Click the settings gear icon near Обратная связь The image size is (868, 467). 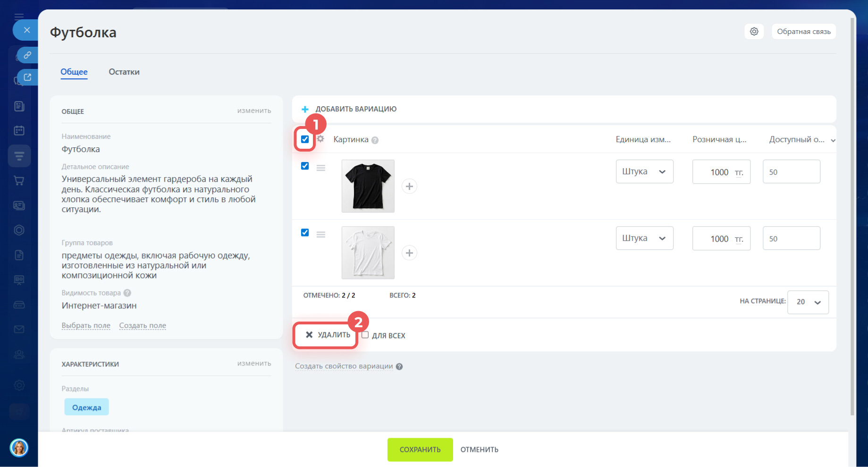click(x=754, y=32)
